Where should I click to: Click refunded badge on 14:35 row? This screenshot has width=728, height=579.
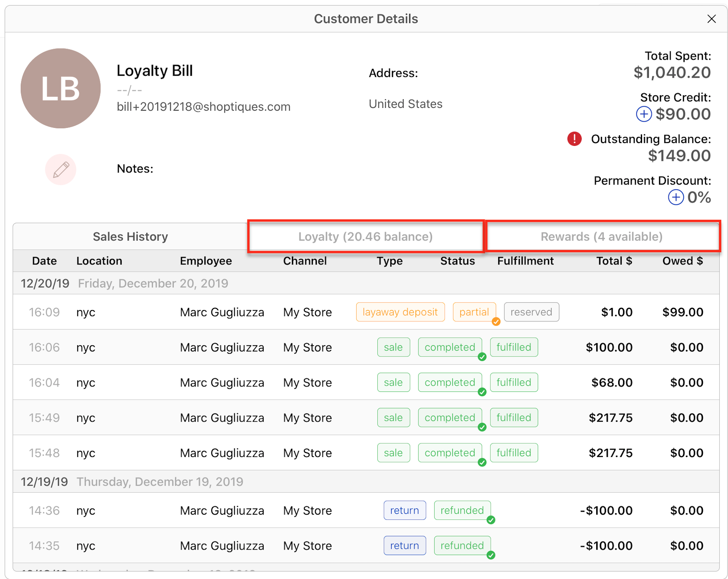(x=462, y=546)
